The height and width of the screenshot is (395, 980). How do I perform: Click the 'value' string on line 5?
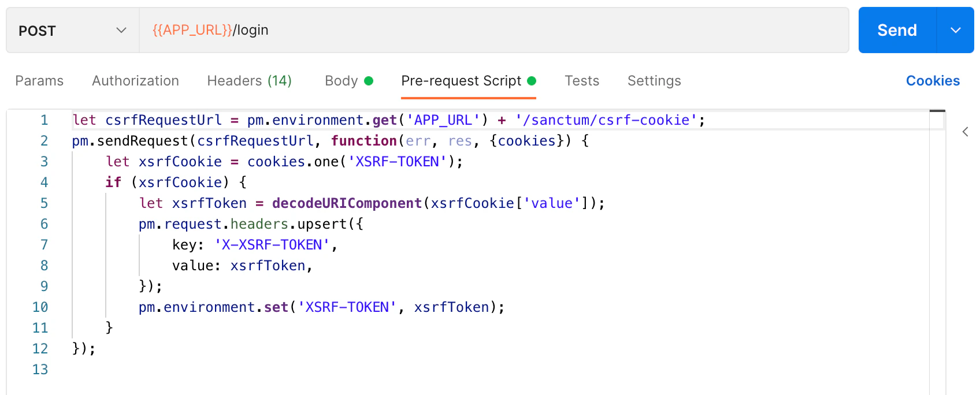(x=552, y=203)
